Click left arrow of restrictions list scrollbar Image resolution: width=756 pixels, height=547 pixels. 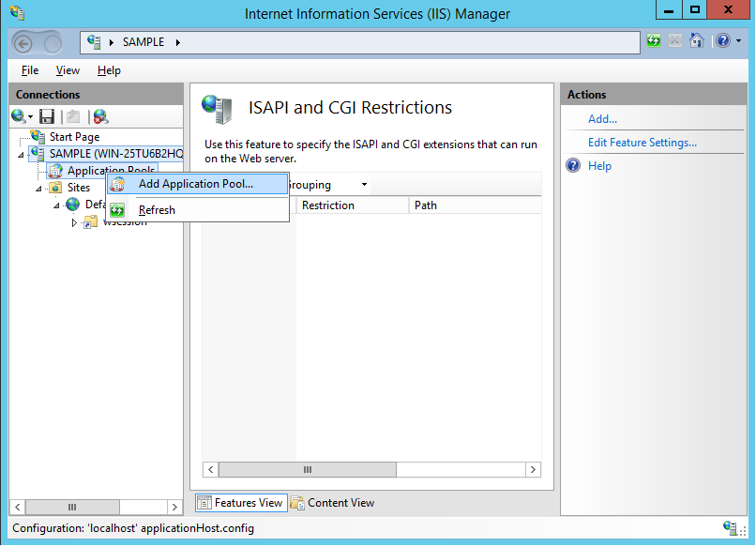coord(211,470)
